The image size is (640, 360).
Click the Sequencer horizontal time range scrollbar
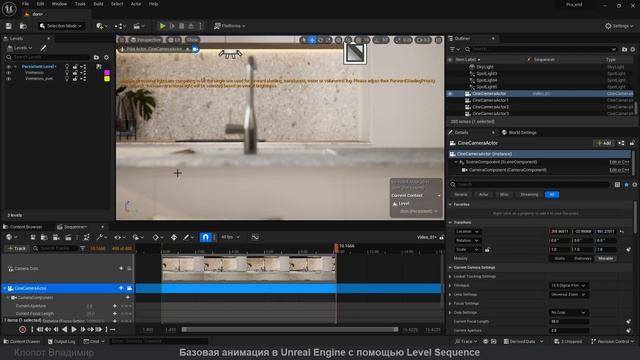[x=290, y=329]
